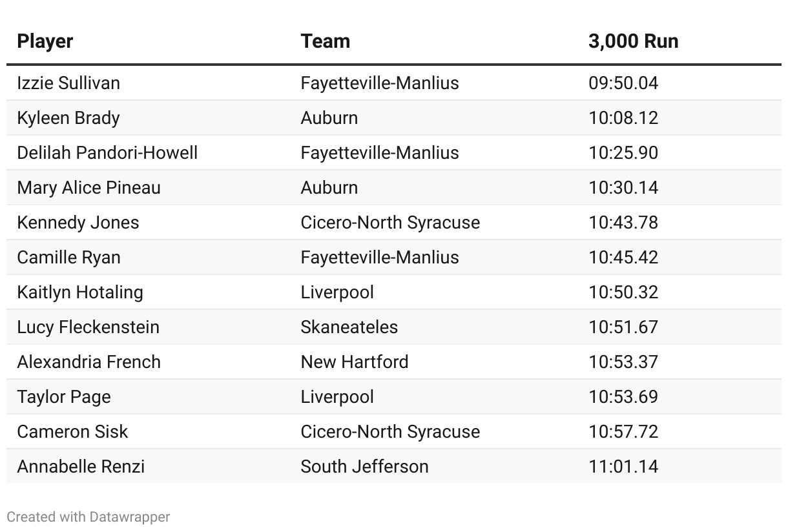Viewport: 788px width, 532px height.
Task: Click the Mary Alice Pineau cell
Action: tap(89, 188)
